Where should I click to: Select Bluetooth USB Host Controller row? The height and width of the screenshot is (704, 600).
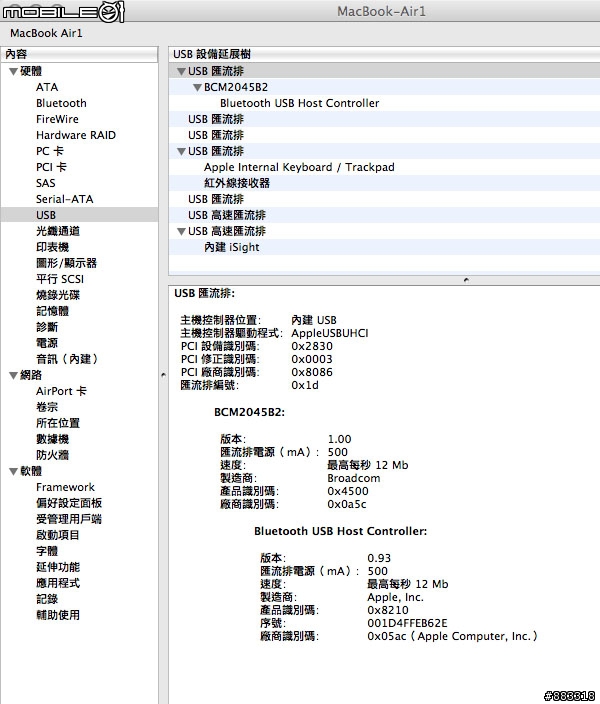click(384, 103)
